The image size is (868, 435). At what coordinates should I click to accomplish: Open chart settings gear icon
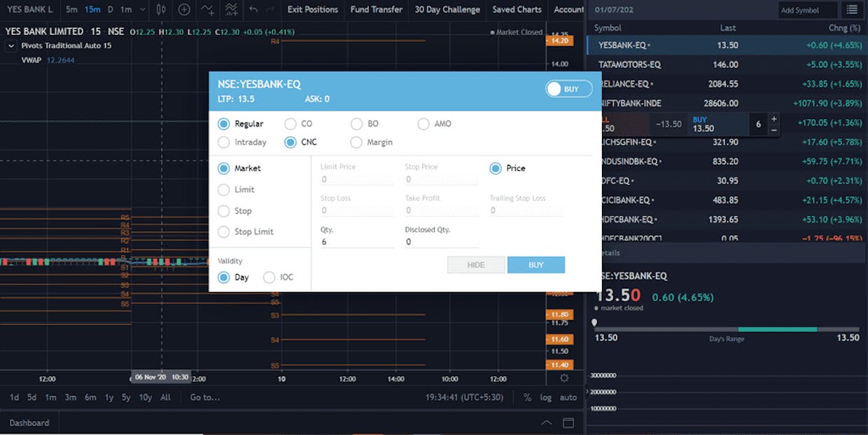(564, 378)
